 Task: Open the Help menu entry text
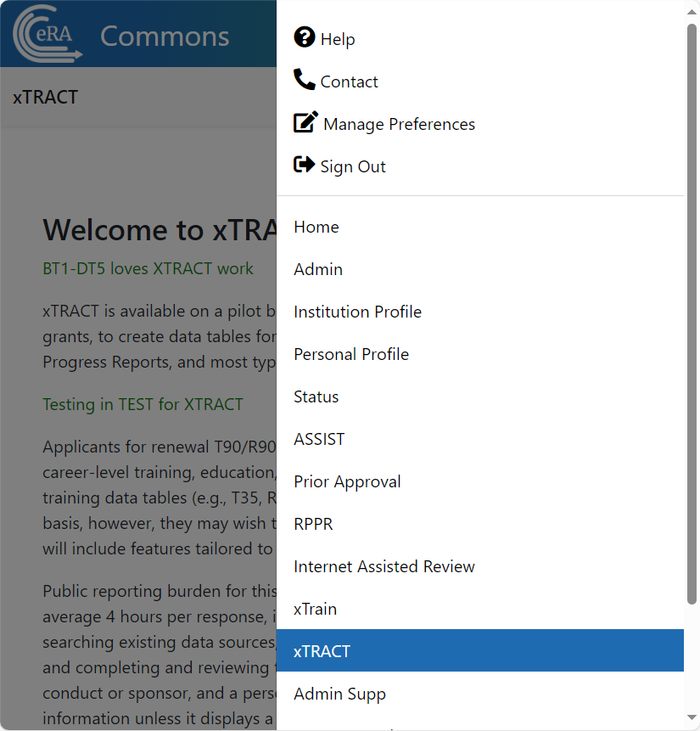tap(338, 39)
